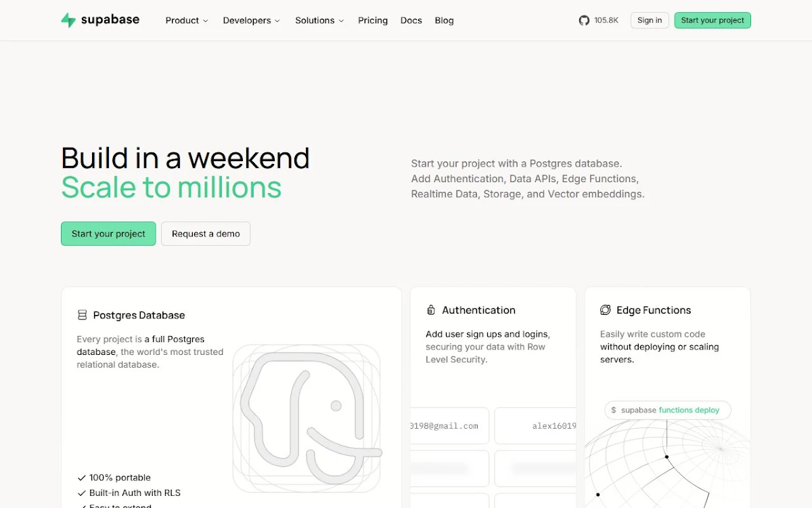812x508 pixels.
Task: Open the Pricing page
Action: click(x=373, y=20)
